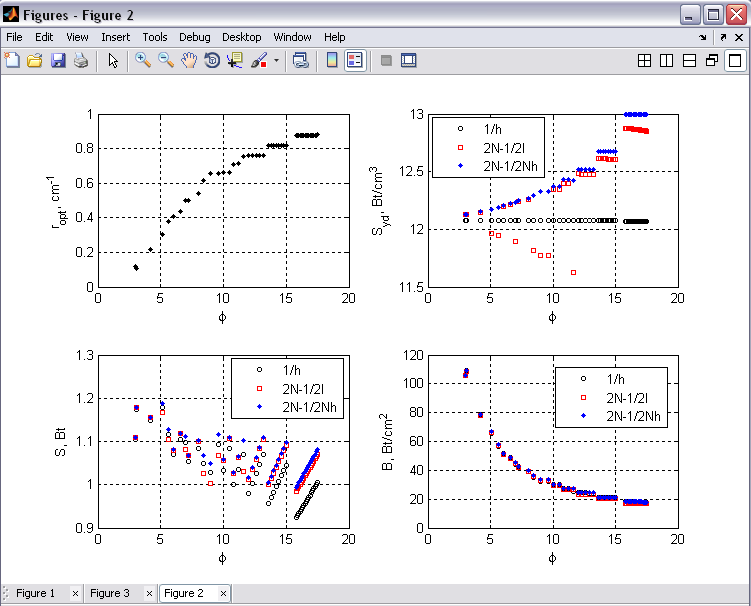Select the maximized single figure layout
The width and height of the screenshot is (751, 606).
coord(735,60)
